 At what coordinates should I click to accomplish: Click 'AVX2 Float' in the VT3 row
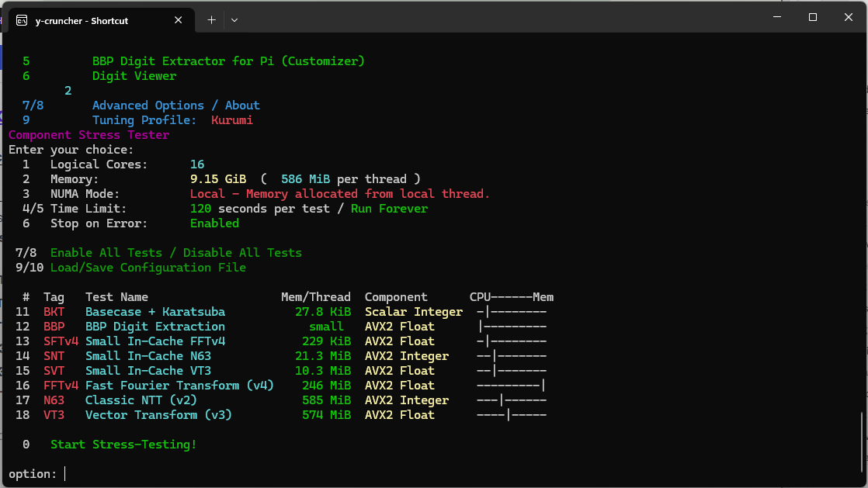tap(399, 415)
